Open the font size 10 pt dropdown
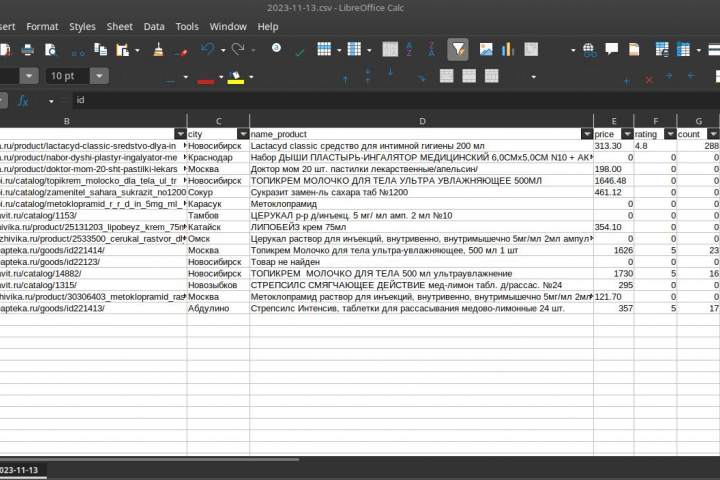This screenshot has width=720, height=480. click(x=99, y=76)
